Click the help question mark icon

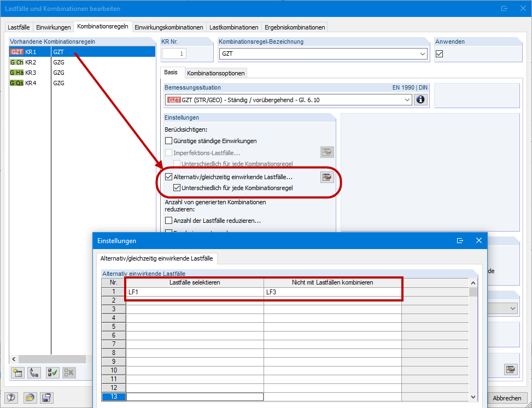pyautogui.click(x=11, y=398)
